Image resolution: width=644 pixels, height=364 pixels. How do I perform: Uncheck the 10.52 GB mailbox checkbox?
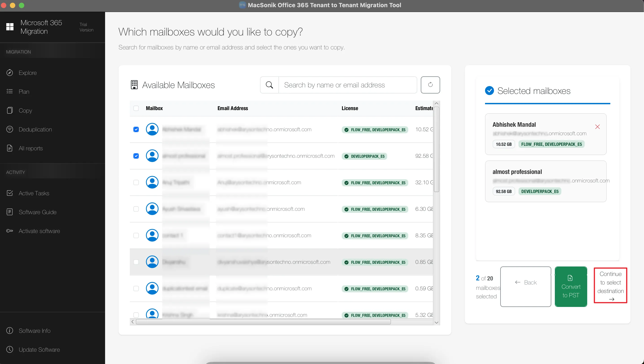tap(136, 129)
